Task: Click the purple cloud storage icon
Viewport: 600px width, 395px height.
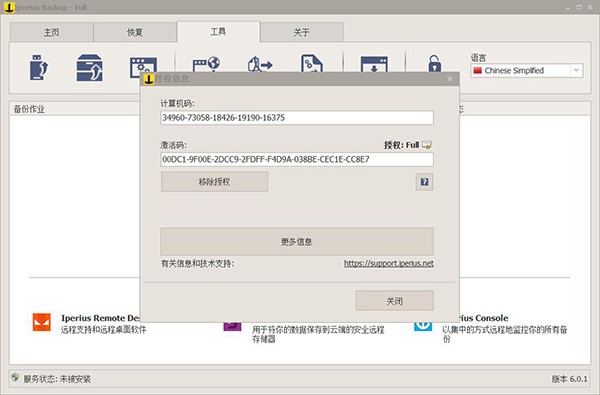Action: point(232,326)
